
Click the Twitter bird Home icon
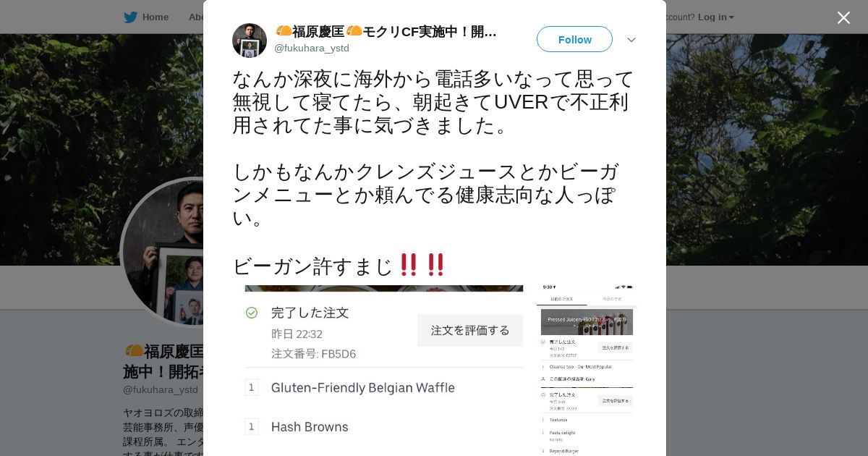[x=130, y=17]
